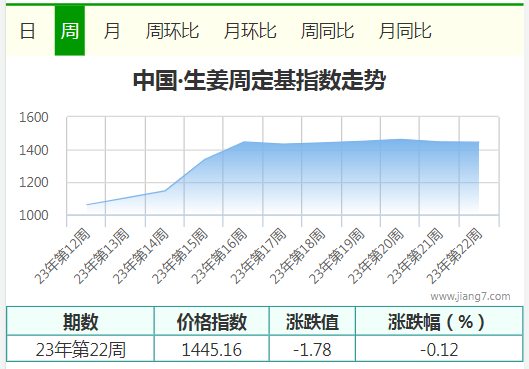Click the 1200 y-axis label
Screen dimensions: 529x369
pos(34,182)
